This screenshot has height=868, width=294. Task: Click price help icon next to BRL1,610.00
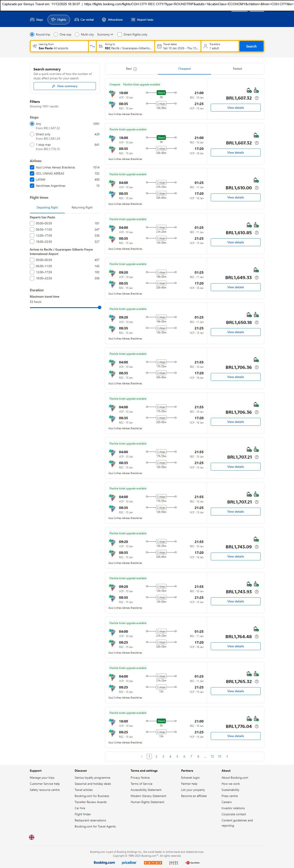(257, 188)
